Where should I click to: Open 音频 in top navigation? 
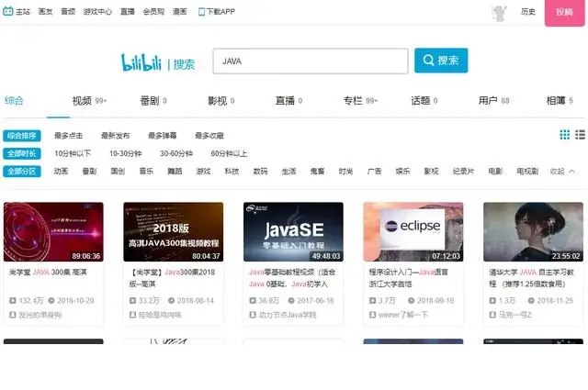[68, 12]
